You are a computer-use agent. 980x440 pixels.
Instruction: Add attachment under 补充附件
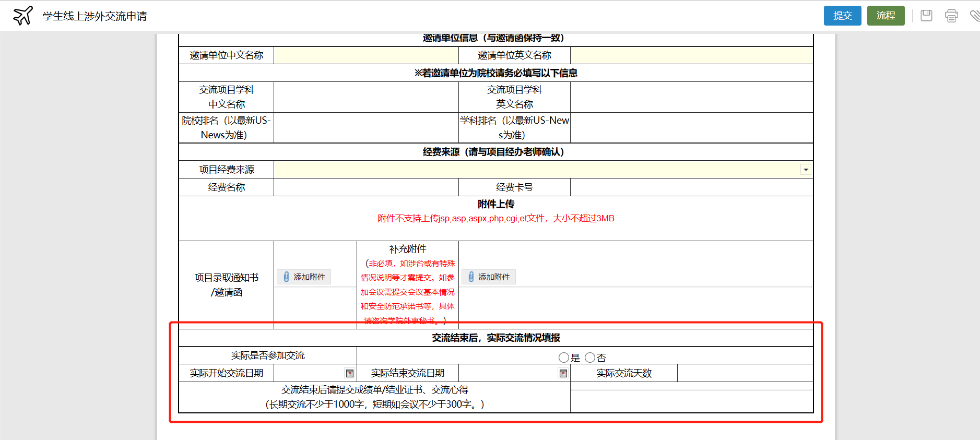click(489, 277)
